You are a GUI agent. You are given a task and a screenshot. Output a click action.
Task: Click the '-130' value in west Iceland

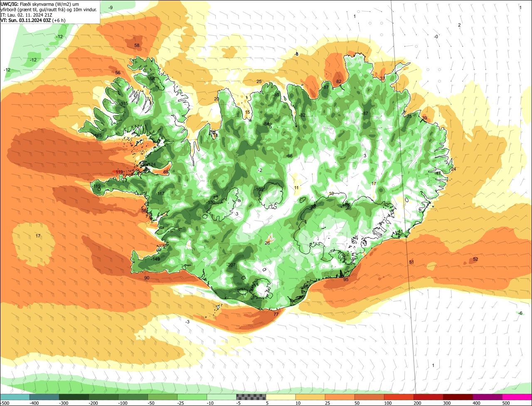pos(211,202)
